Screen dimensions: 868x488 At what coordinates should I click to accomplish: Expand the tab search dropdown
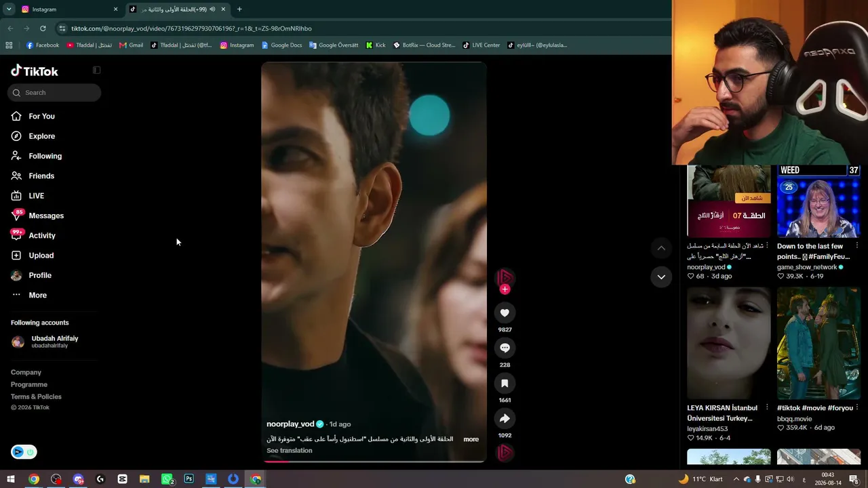pos(9,9)
